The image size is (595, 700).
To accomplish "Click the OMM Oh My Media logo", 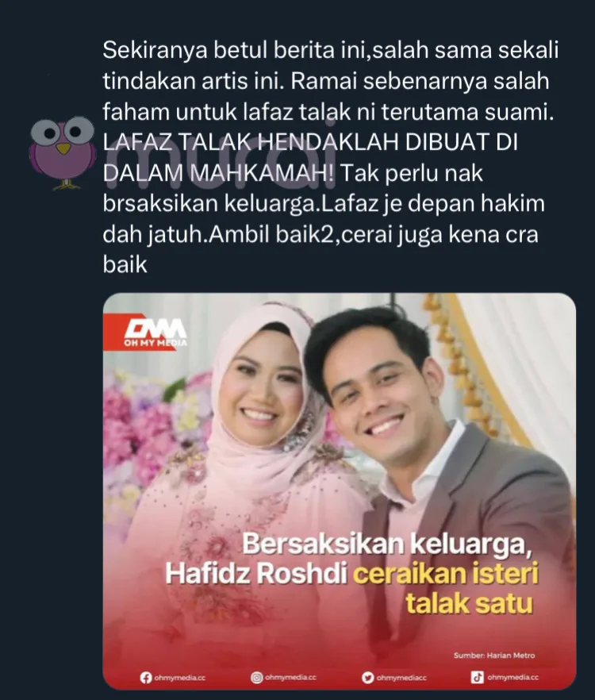I will click(154, 333).
